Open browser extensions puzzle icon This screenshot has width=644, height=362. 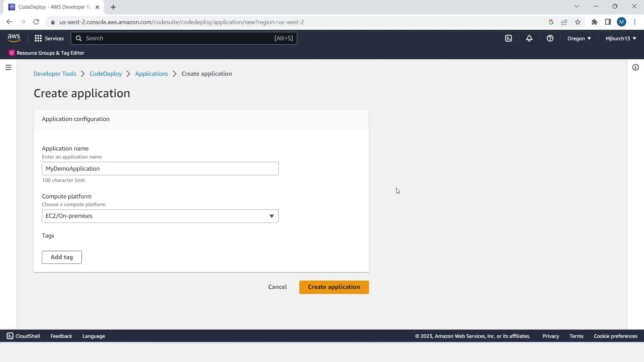click(594, 22)
